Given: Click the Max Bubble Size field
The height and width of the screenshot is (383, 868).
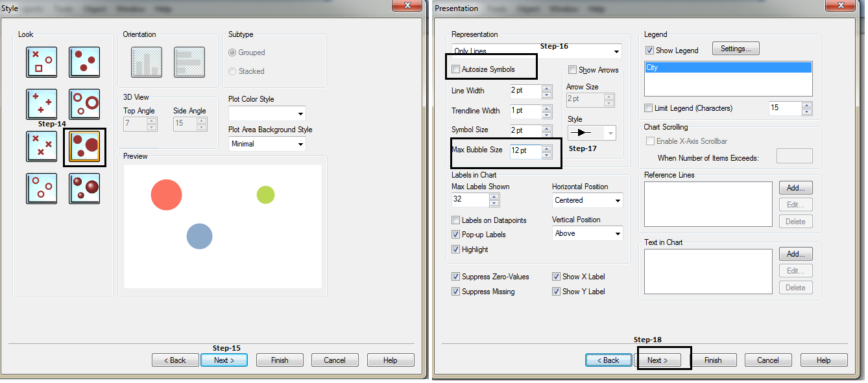Looking at the screenshot, I should pos(525,150).
